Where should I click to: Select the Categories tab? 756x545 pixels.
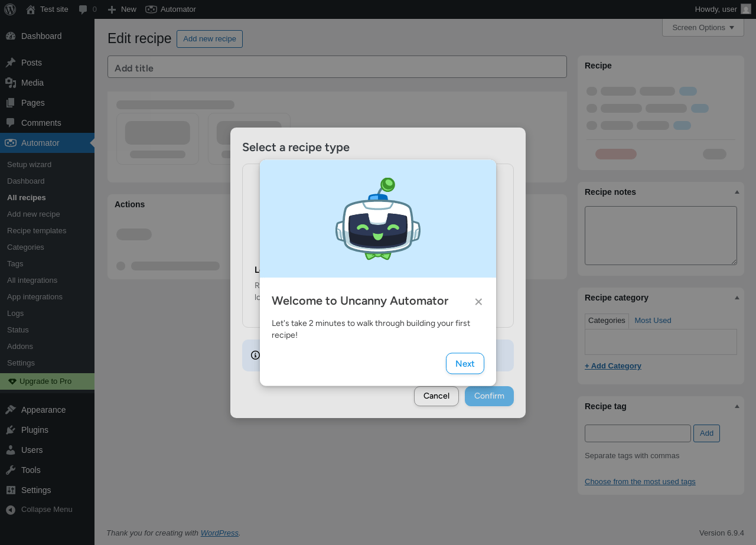pos(607,321)
